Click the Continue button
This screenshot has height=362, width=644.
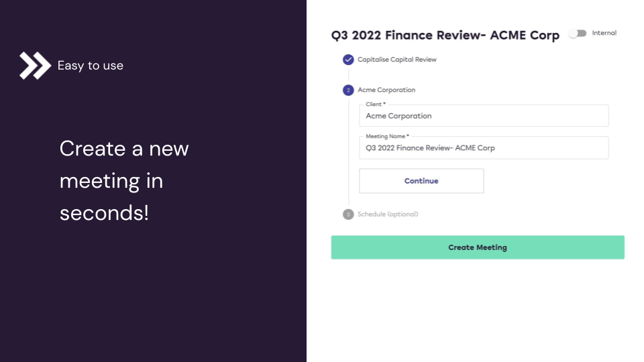click(421, 181)
